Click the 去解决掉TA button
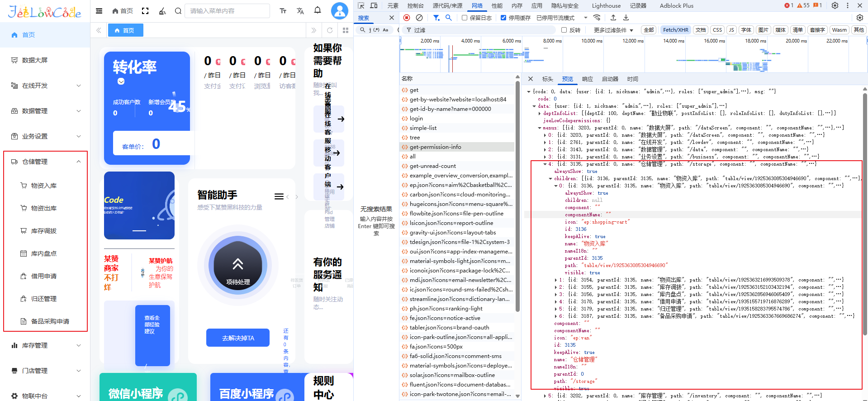The height and width of the screenshot is (401, 868). tap(238, 338)
